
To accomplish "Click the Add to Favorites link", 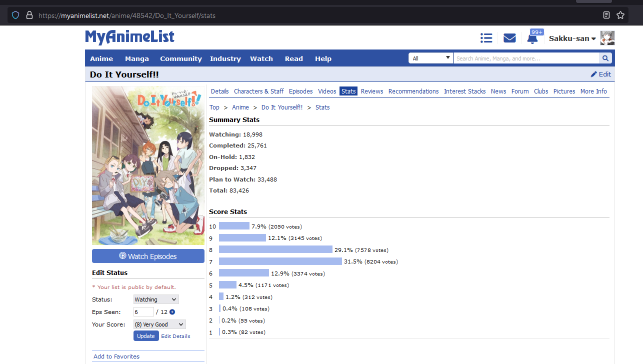I will click(x=116, y=356).
